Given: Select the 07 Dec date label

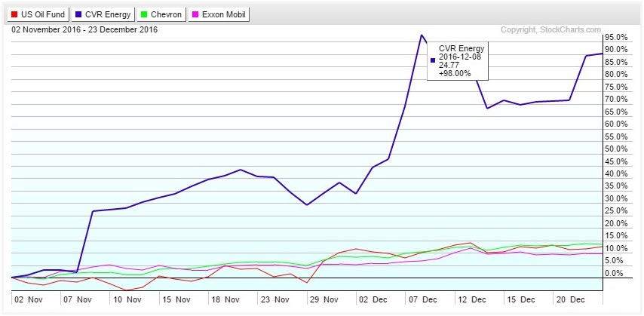Looking at the screenshot, I should [x=424, y=299].
